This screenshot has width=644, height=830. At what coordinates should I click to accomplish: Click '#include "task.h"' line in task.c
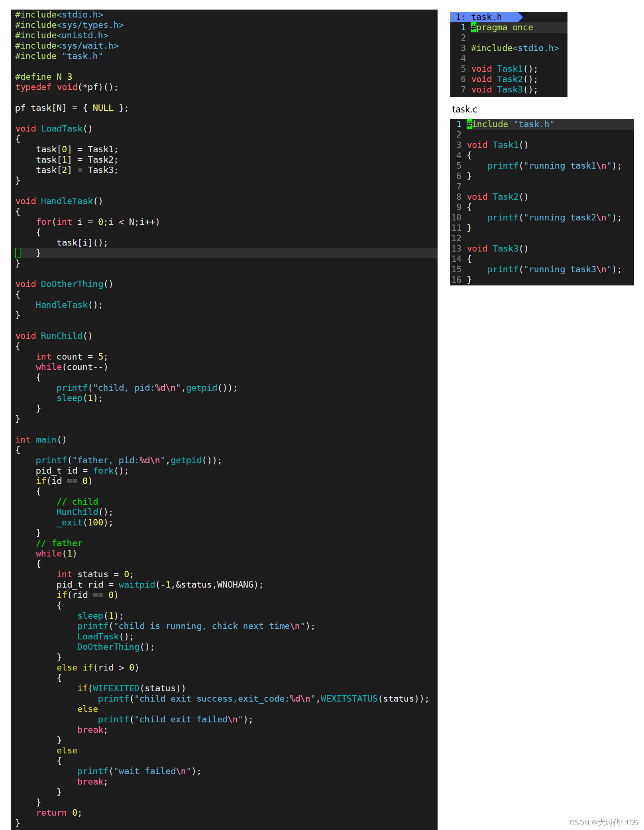pyautogui.click(x=510, y=124)
